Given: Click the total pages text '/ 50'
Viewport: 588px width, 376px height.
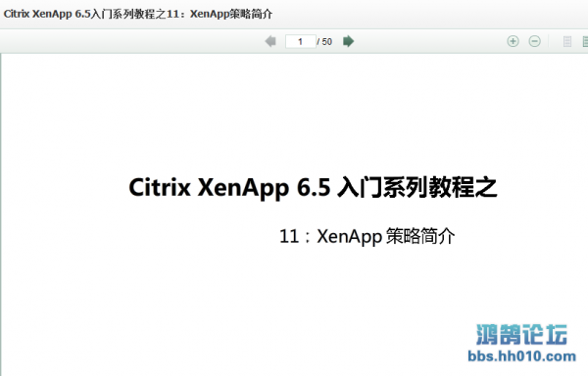Looking at the screenshot, I should point(324,41).
